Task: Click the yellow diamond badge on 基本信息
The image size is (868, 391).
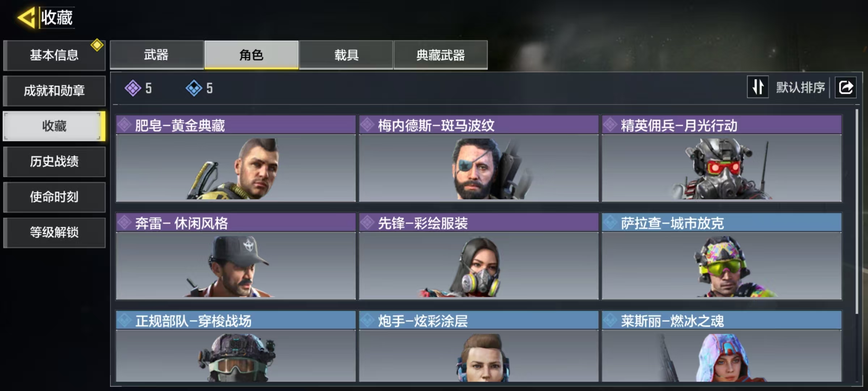Action: (x=97, y=45)
